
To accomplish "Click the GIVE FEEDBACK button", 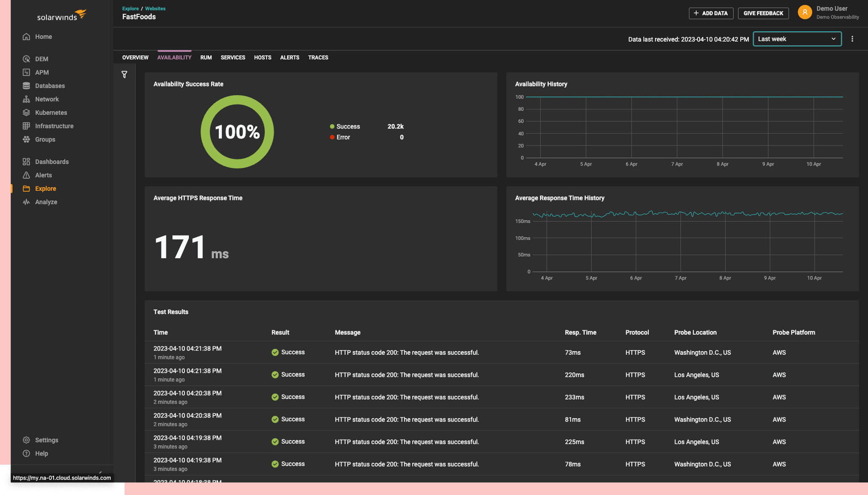I will pyautogui.click(x=763, y=13).
